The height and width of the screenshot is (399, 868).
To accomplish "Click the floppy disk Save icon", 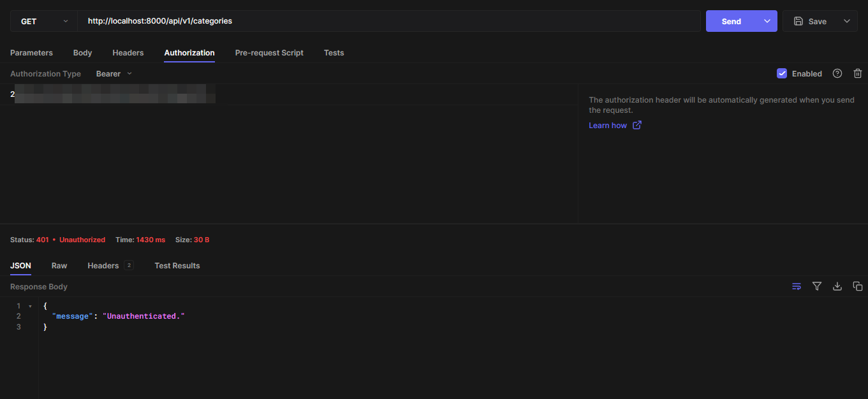I will pos(798,21).
